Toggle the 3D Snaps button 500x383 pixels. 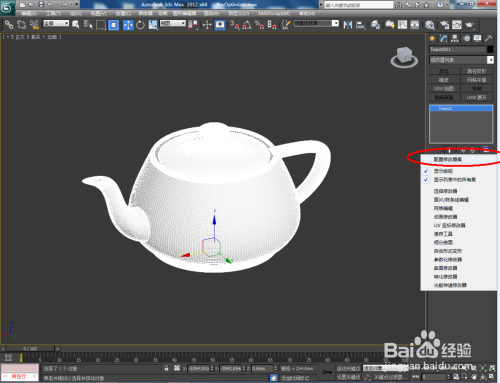click(x=235, y=25)
